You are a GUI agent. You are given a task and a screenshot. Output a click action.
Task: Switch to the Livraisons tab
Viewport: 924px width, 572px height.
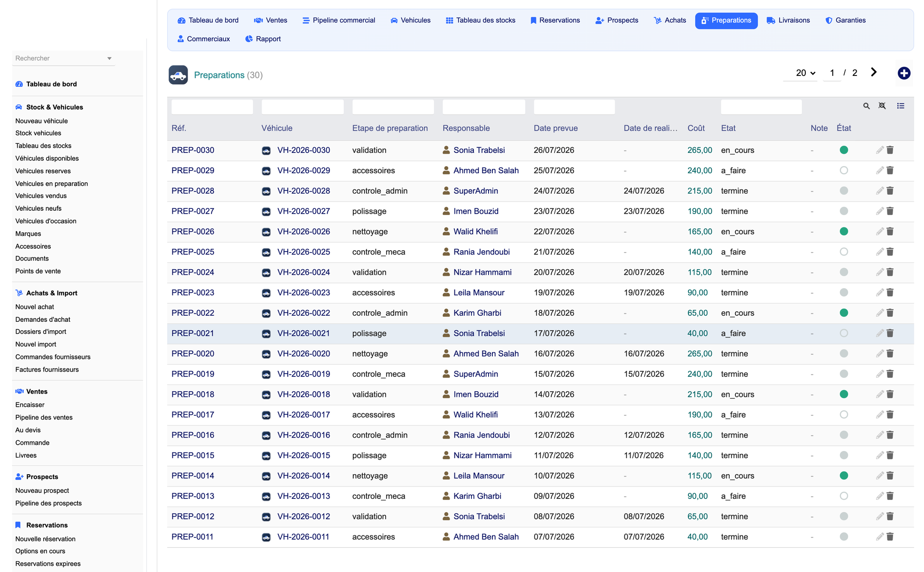tap(788, 20)
